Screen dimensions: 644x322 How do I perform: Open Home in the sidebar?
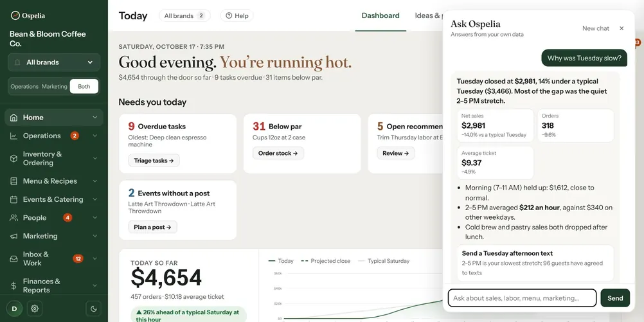pyautogui.click(x=54, y=118)
